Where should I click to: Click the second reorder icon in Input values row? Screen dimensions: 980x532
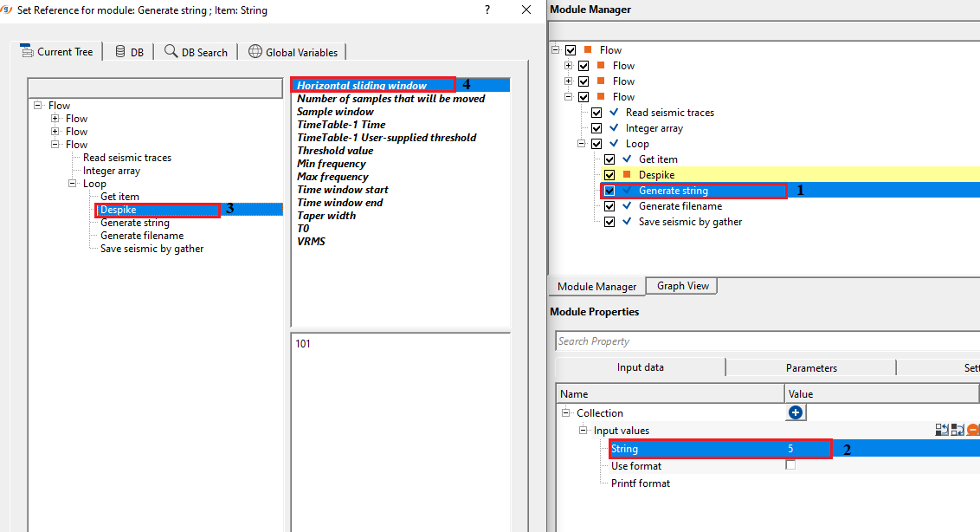[957, 430]
